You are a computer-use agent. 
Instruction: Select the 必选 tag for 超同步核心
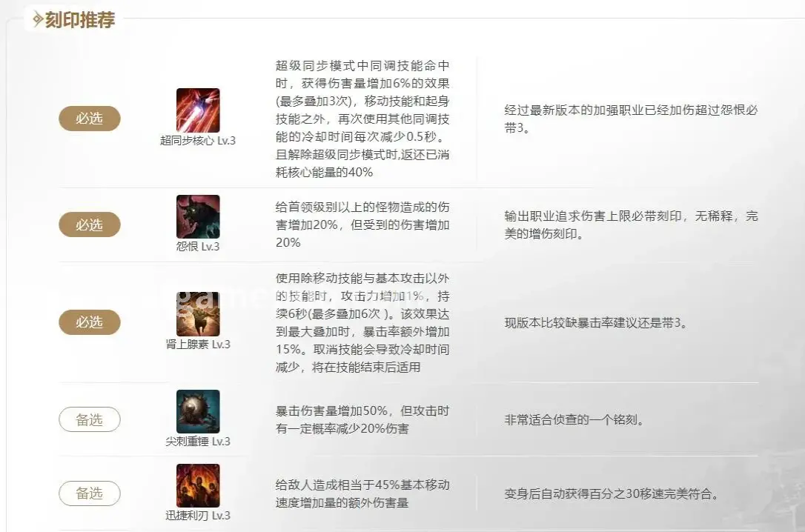click(90, 119)
